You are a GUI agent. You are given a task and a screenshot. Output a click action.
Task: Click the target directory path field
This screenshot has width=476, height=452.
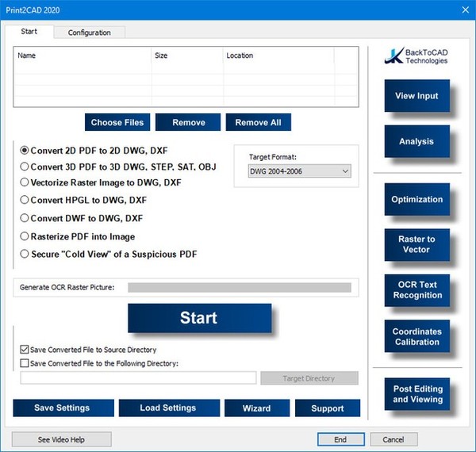coord(138,378)
